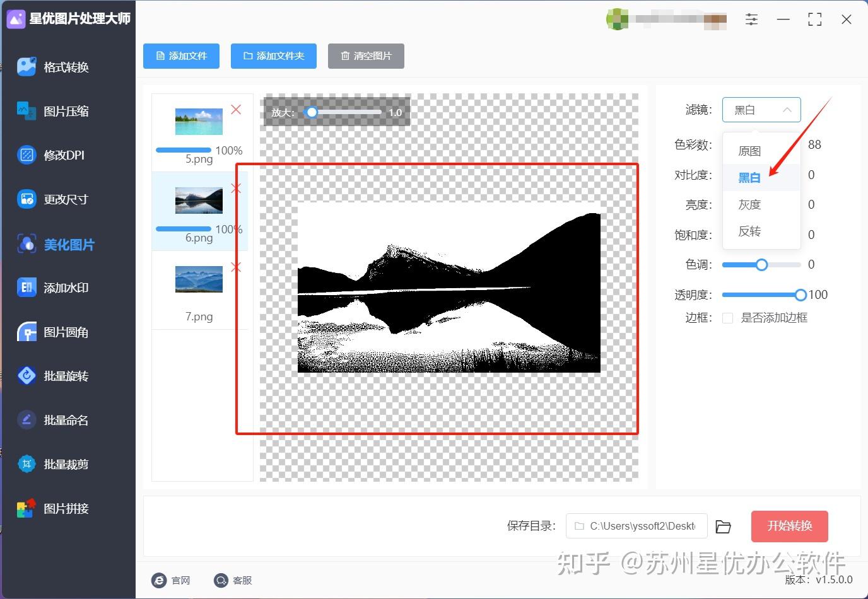
Task: Enable the 是否添加边框 border checkbox
Action: [727, 318]
